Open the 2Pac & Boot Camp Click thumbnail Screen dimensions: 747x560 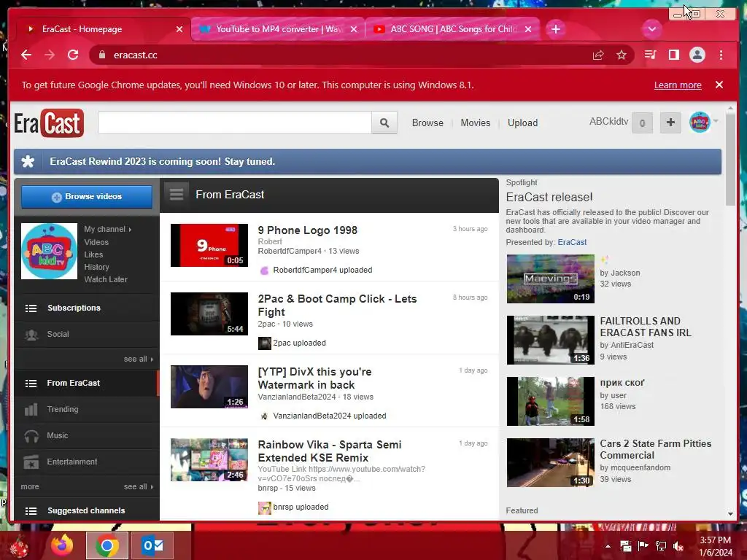point(209,314)
